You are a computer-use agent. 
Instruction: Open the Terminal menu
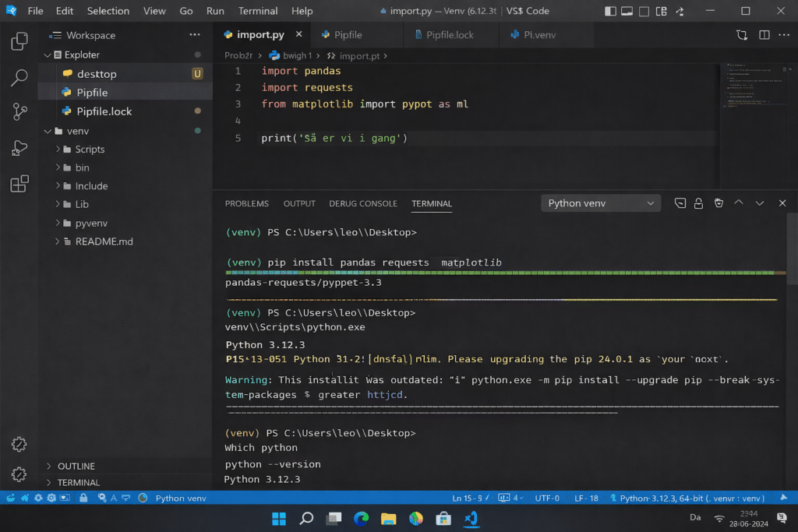(257, 10)
